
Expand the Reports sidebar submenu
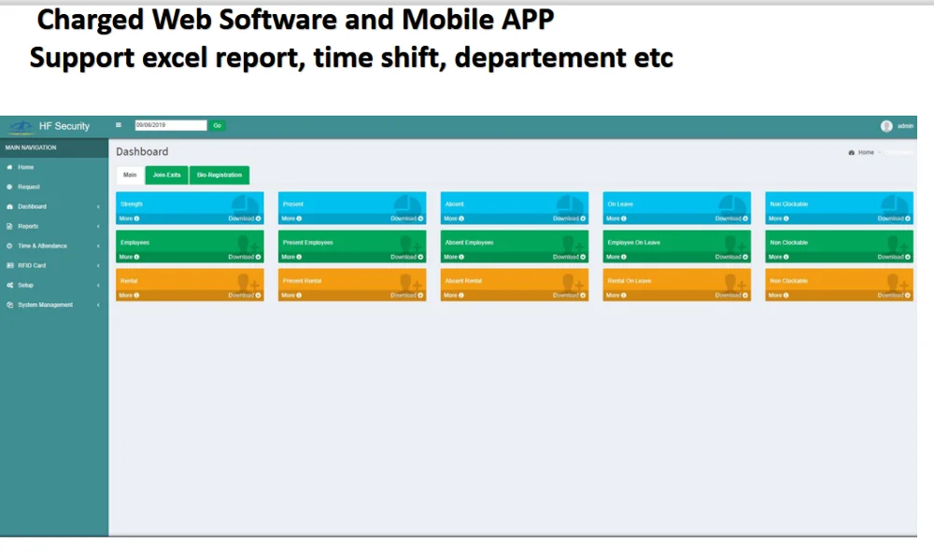click(x=98, y=226)
